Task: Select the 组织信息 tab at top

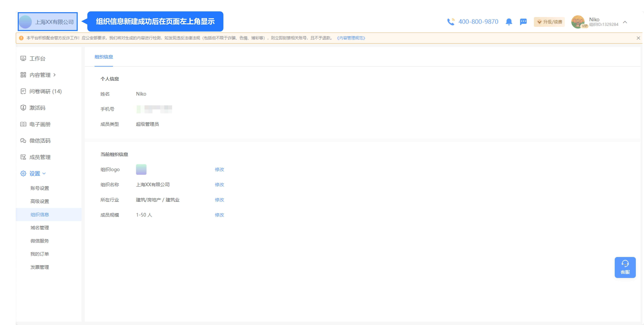Action: click(x=104, y=57)
